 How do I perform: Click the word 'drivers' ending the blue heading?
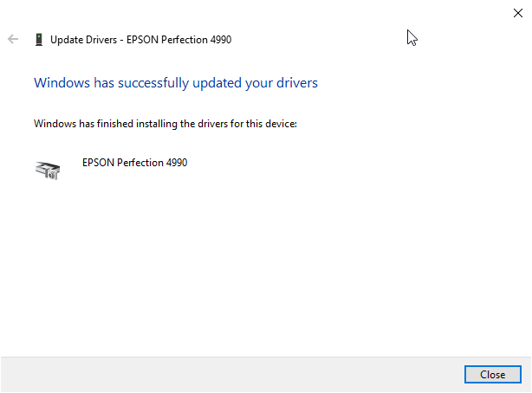297,83
